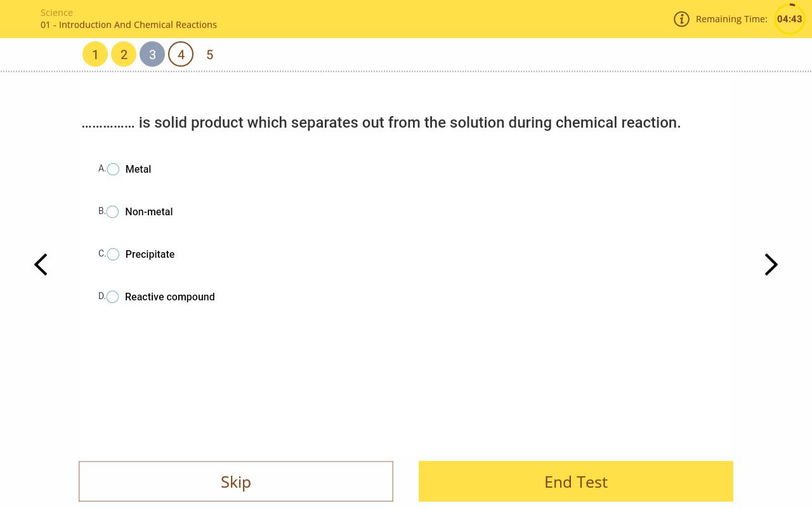Click the 'Precipitate' answer text
Screen dimensions: 812x508
click(x=150, y=254)
